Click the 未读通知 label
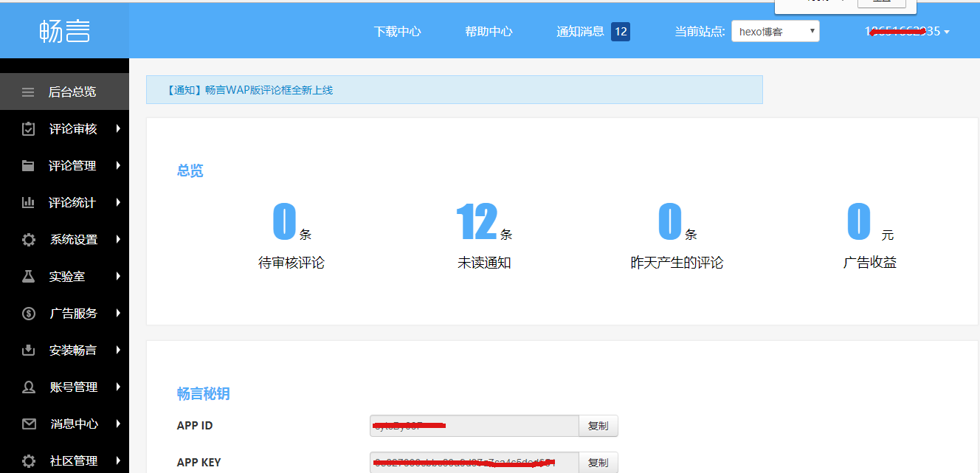Image resolution: width=980 pixels, height=473 pixels. 484,263
